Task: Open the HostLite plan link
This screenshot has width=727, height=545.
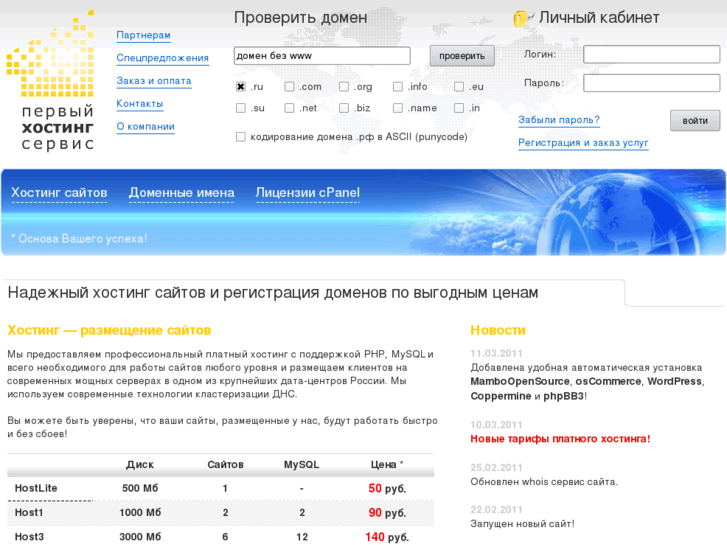Action: click(36, 488)
